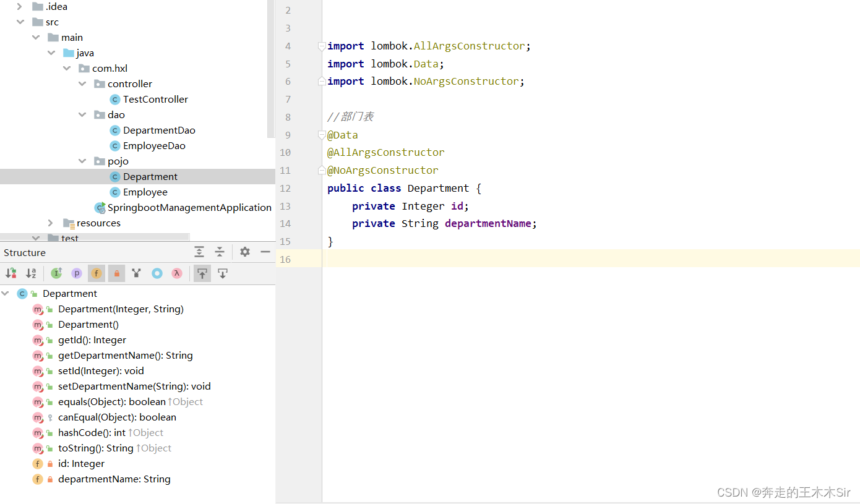Click class name Department in declaration
Screen dimensions: 860x504
[438, 188]
